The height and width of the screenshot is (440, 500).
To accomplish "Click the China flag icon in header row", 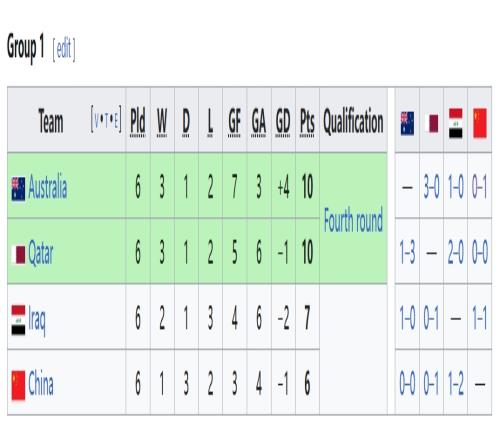I will 480,123.
